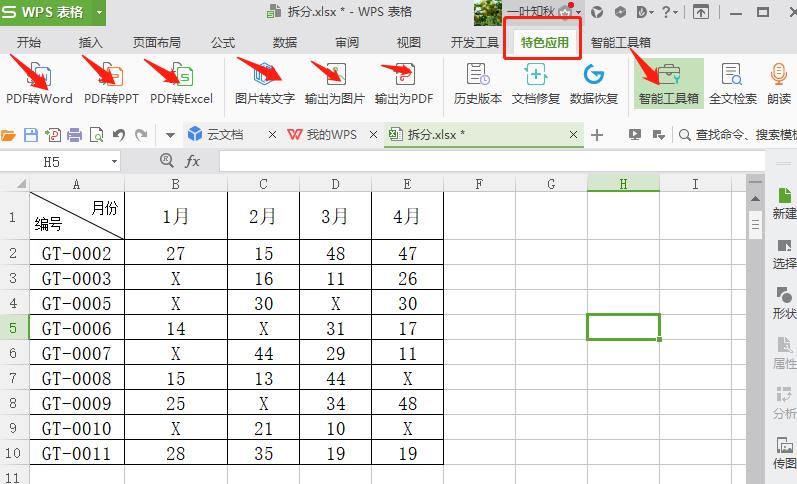The image size is (797, 484).
Task: Switch to 插入 ribbon tab
Action: point(90,42)
